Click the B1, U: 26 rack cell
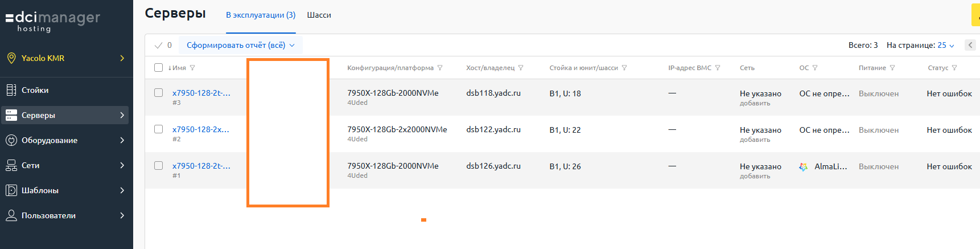 tap(565, 166)
